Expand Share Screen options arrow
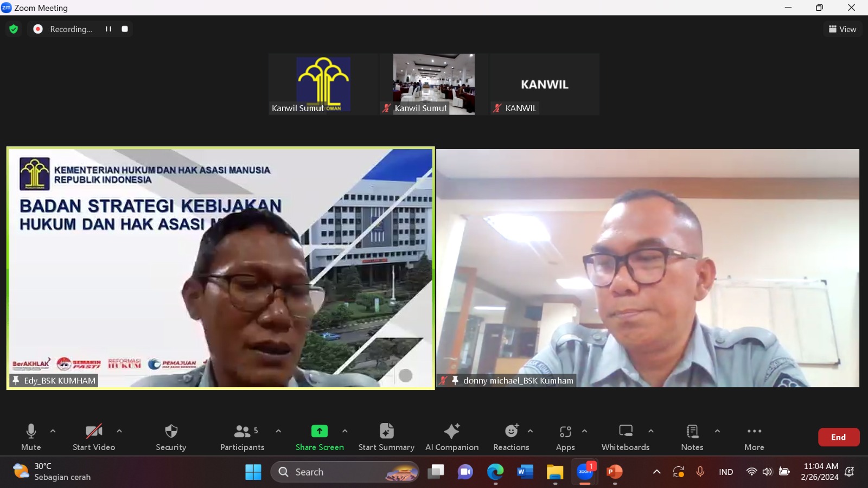 tap(345, 431)
